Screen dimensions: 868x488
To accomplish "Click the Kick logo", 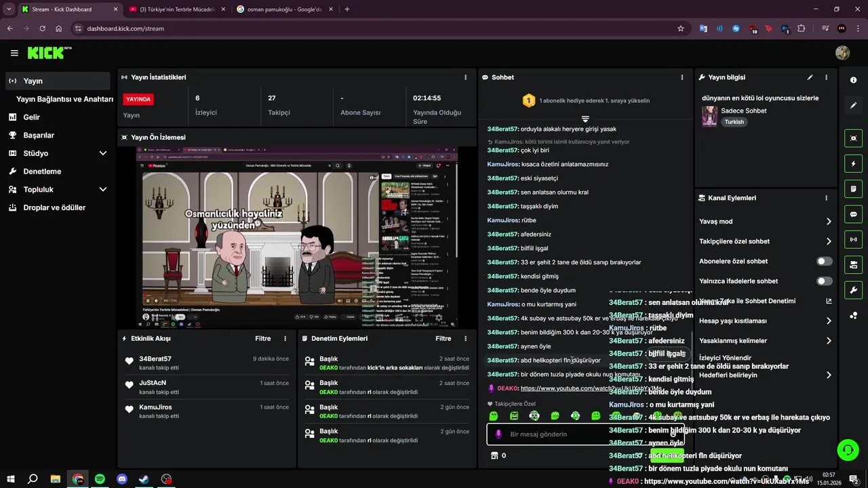I will pos(49,53).
